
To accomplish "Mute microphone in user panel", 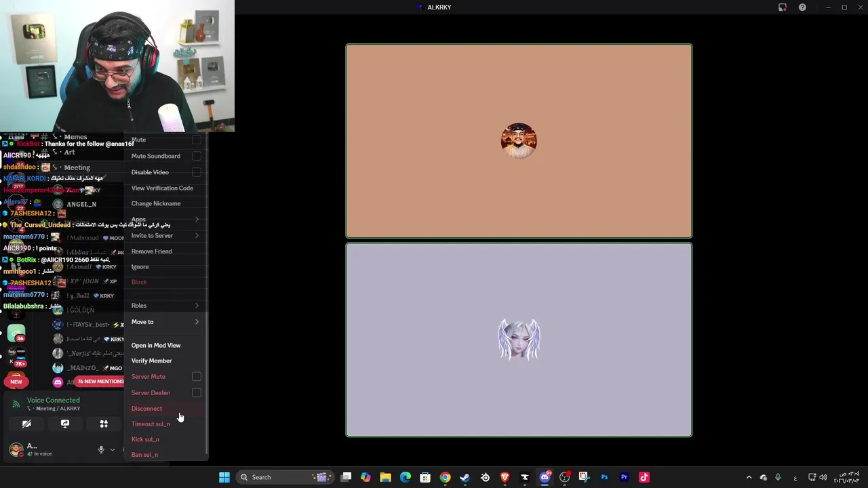I will (x=101, y=449).
